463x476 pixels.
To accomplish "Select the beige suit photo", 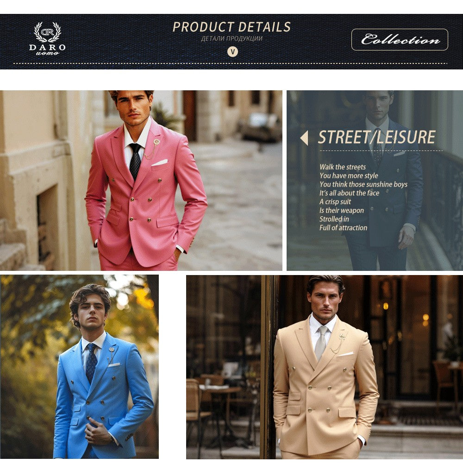I will [325, 367].
